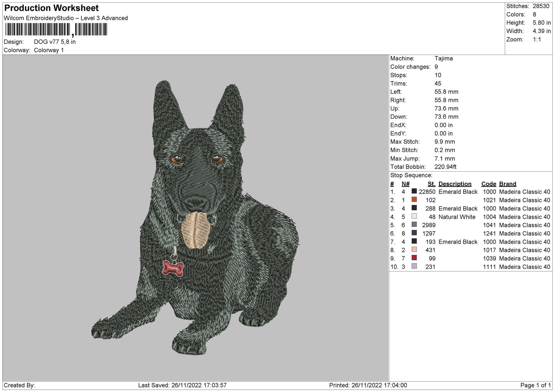Viewport: 555px width, 392px height.
Task: Click the 'Code' column header
Action: click(x=489, y=184)
